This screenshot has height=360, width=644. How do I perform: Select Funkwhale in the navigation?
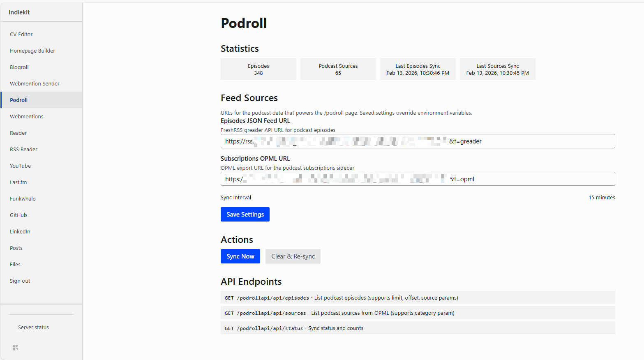tap(23, 199)
